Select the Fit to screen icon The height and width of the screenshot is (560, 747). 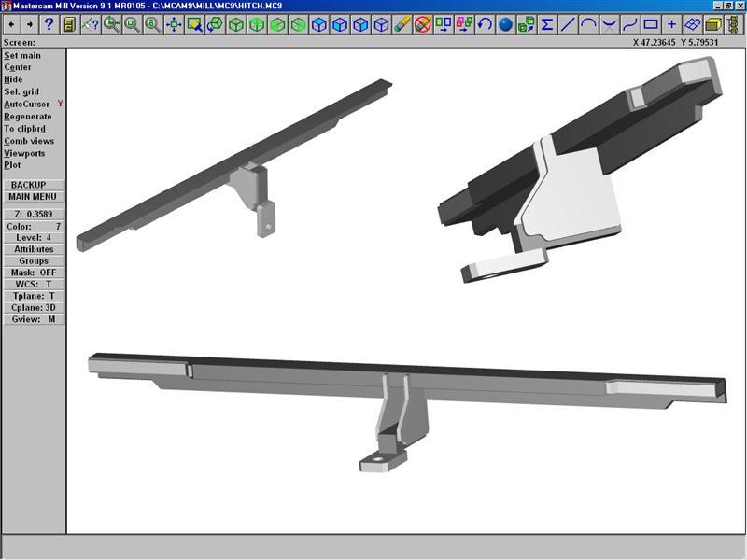(x=174, y=24)
